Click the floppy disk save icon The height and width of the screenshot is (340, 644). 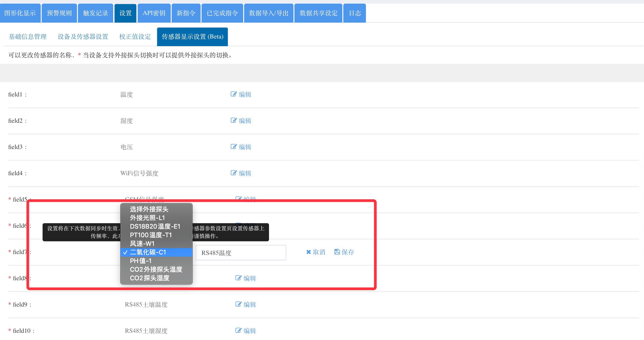tap(337, 252)
